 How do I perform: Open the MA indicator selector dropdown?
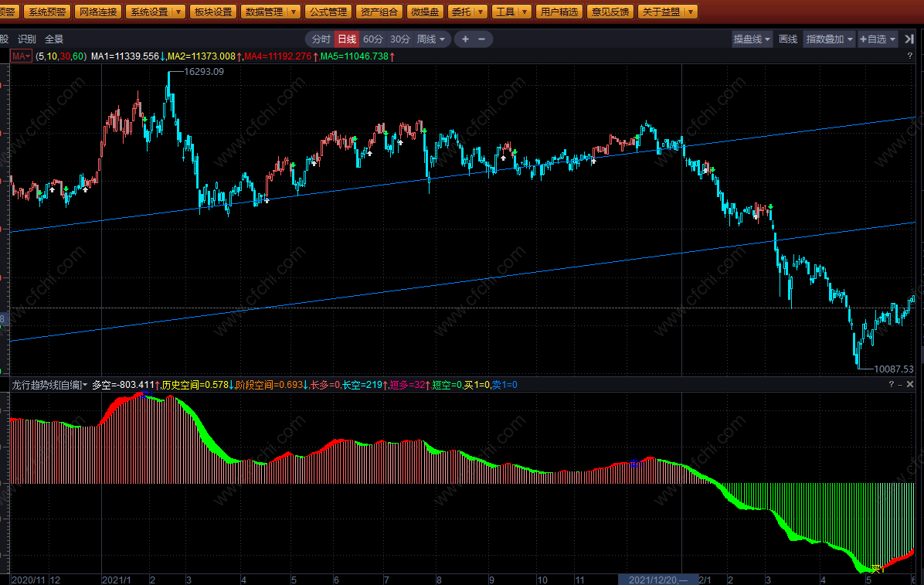point(21,56)
